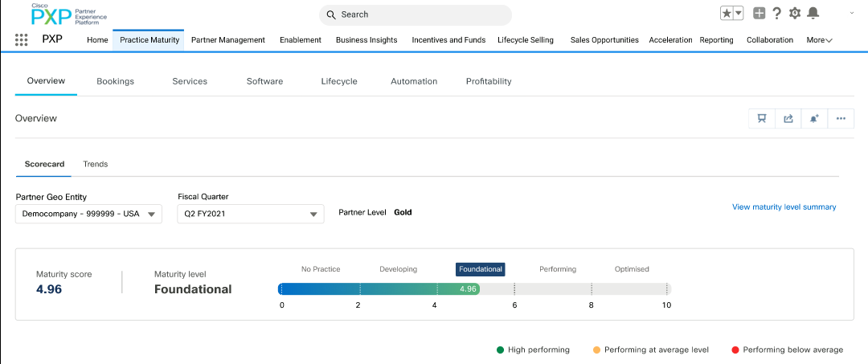Click View maturity level summary link
Screen dimensions: 868x364
tap(784, 207)
